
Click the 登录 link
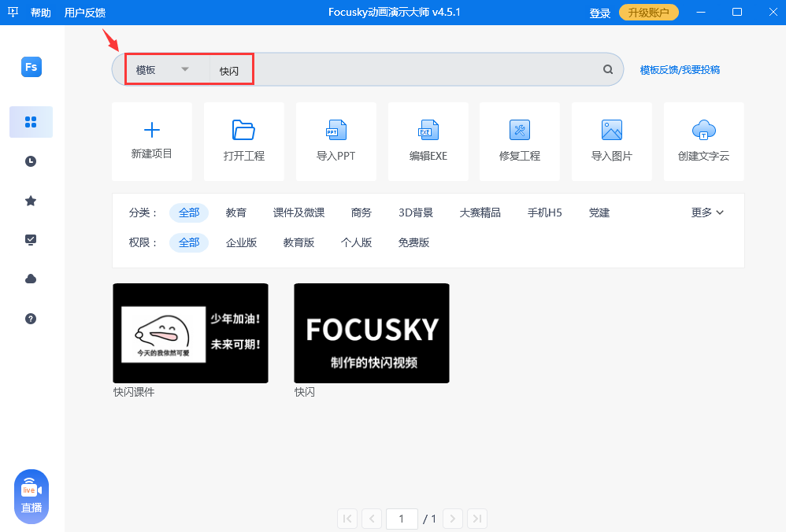pyautogui.click(x=599, y=12)
